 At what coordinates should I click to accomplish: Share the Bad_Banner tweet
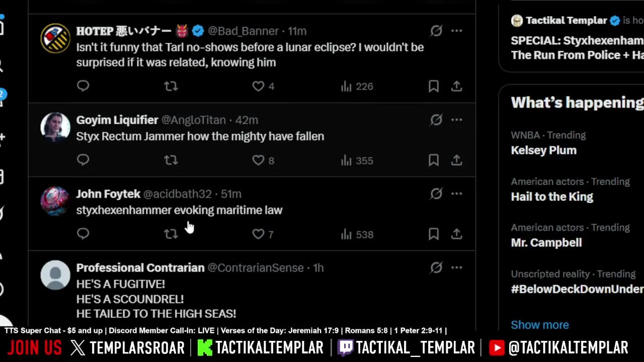coord(456,86)
